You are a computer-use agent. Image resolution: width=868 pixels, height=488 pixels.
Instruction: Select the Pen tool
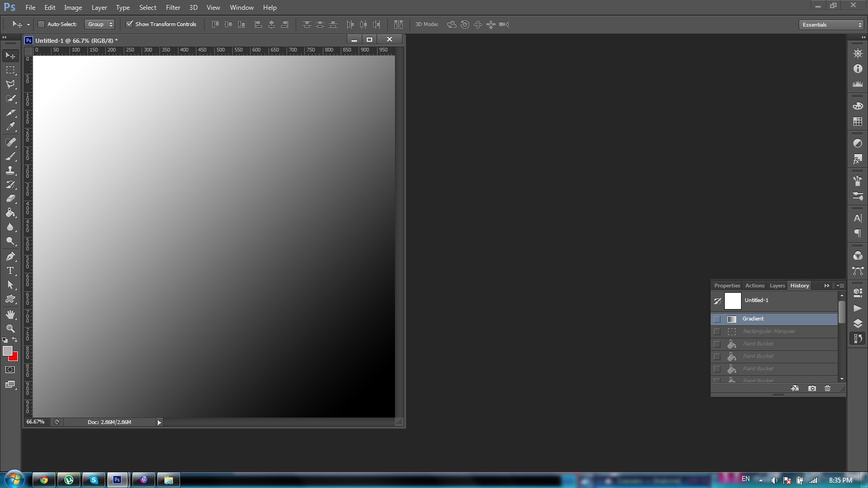point(10,256)
